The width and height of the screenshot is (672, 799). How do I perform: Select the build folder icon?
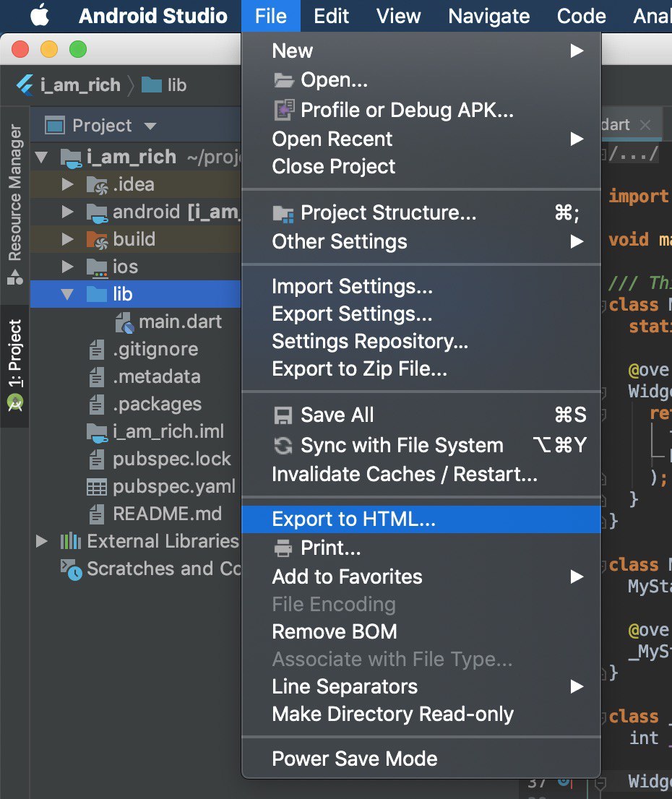point(97,241)
